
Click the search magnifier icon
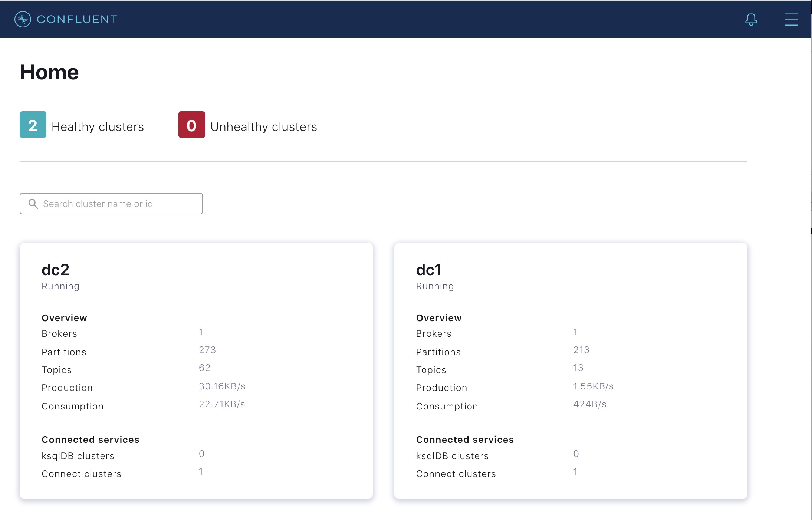[x=33, y=204]
